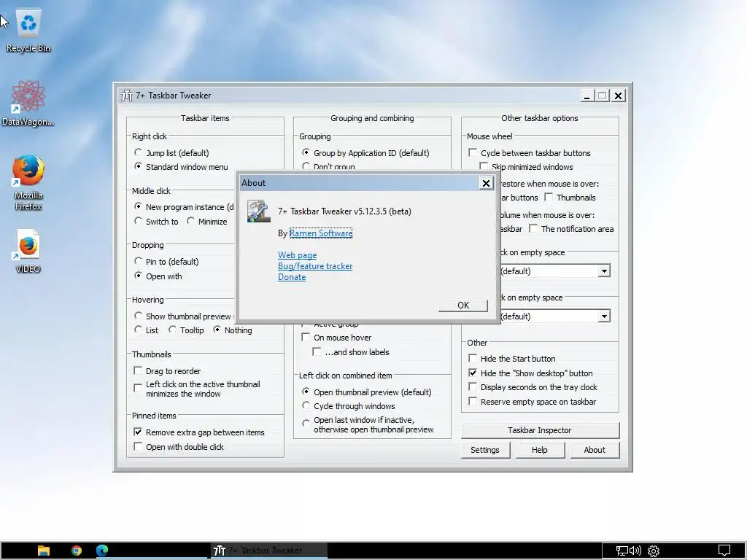
Task: Launch Microsoft Edge from the taskbar
Action: pyautogui.click(x=102, y=551)
